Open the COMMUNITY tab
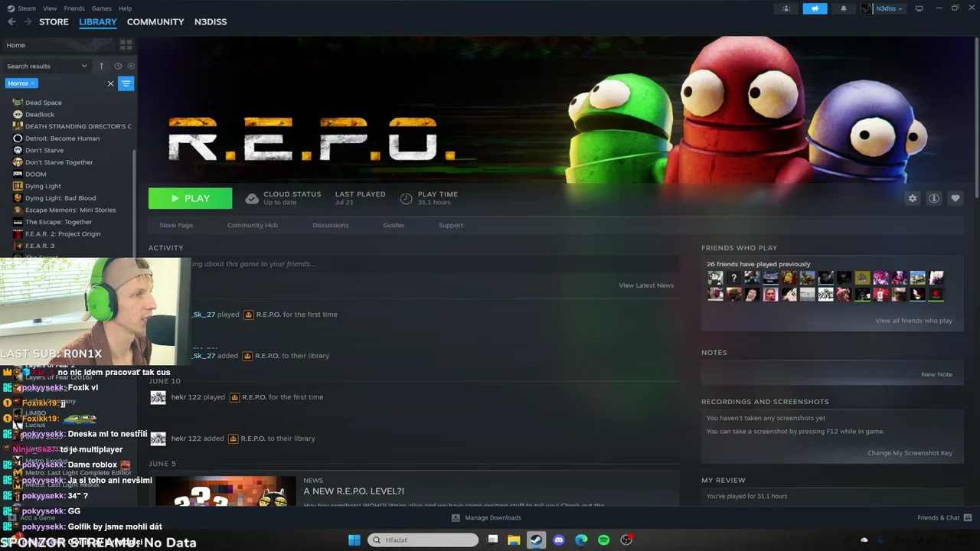The width and height of the screenshot is (980, 551). pos(155,21)
